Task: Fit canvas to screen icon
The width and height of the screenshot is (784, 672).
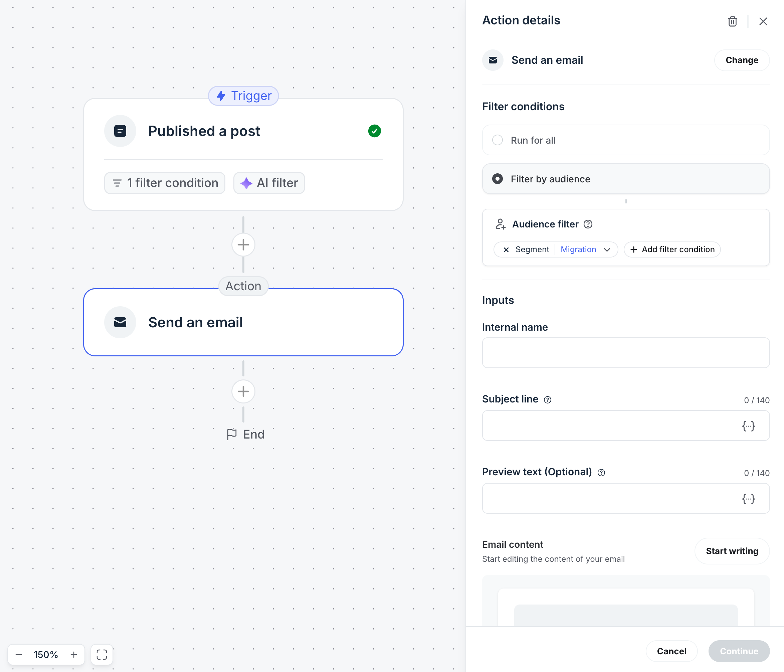Action: [102, 654]
